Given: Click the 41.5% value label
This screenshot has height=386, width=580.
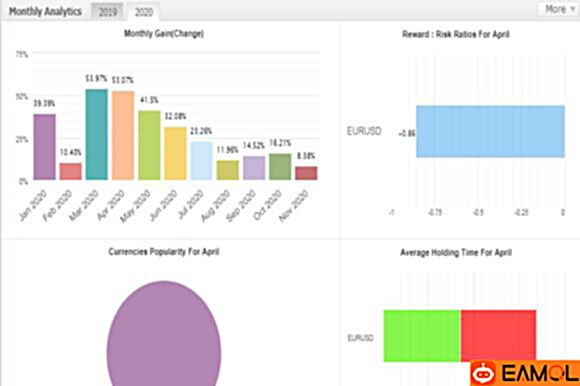Looking at the screenshot, I should [x=149, y=100].
